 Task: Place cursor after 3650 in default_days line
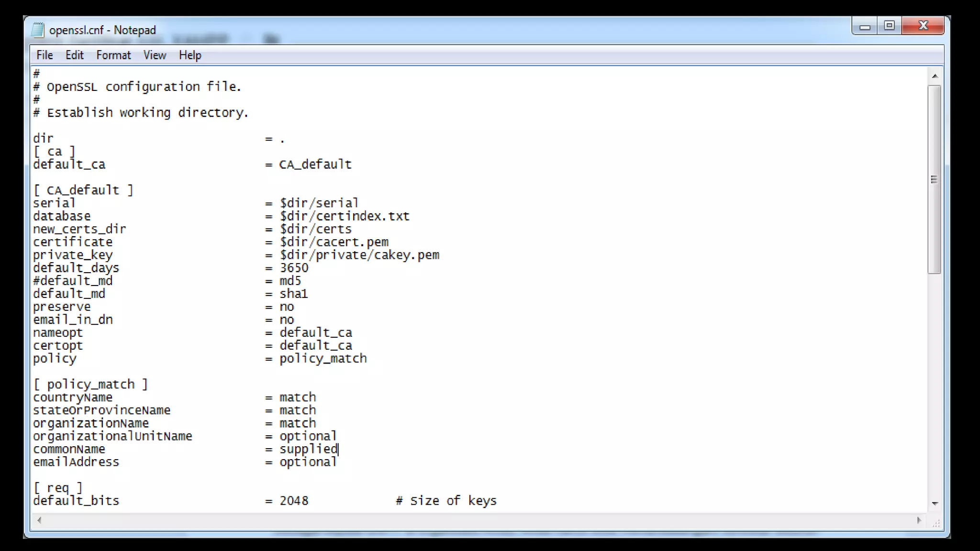point(309,268)
